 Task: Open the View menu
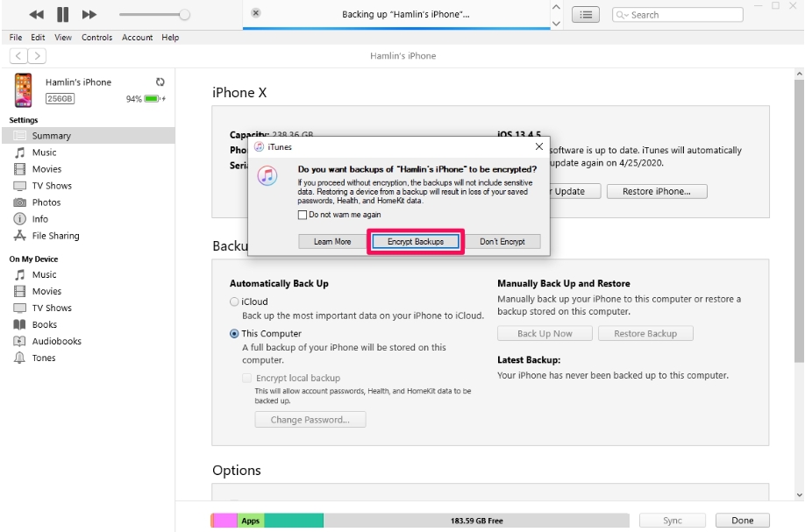63,38
